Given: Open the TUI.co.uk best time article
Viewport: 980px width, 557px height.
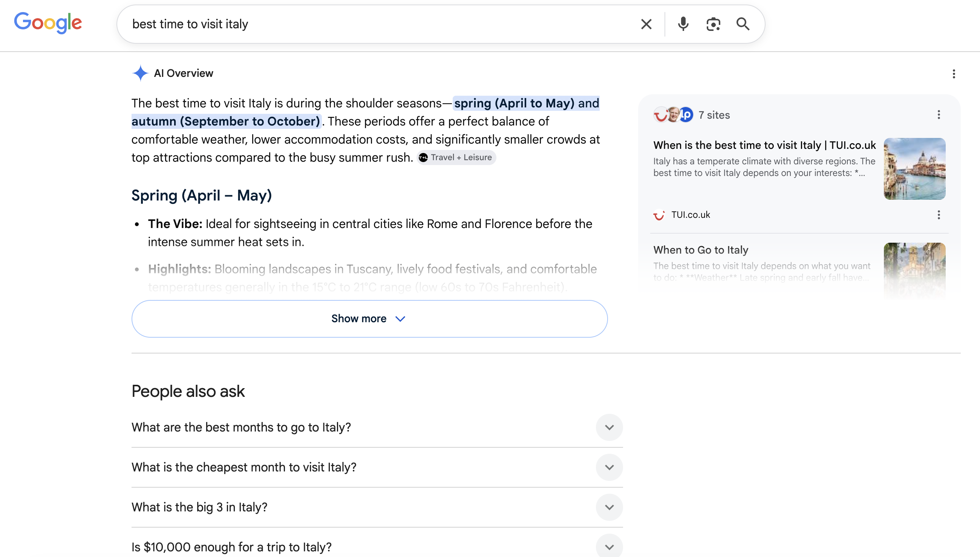Looking at the screenshot, I should pyautogui.click(x=764, y=145).
